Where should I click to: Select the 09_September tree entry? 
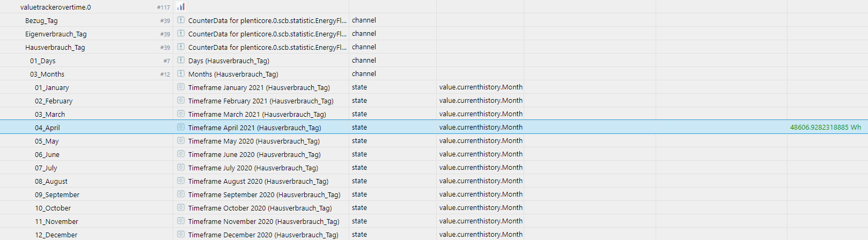(x=57, y=195)
